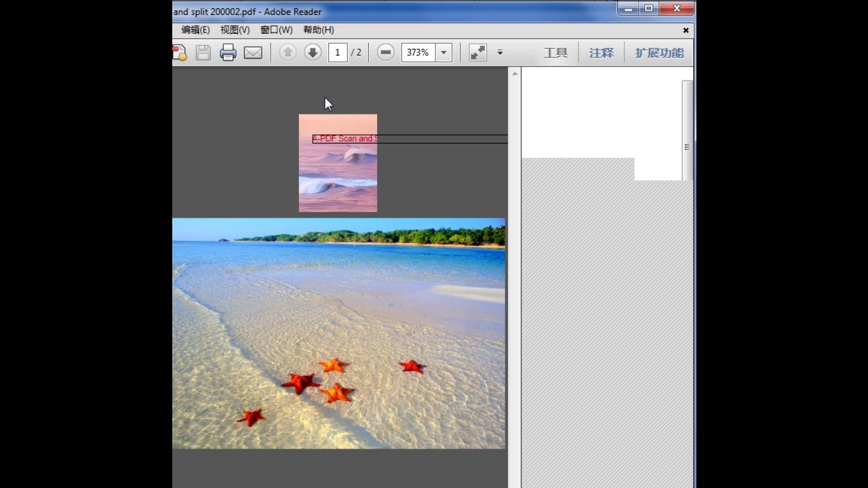
Task: Expand the toolbar options small arrow
Action: tap(500, 52)
